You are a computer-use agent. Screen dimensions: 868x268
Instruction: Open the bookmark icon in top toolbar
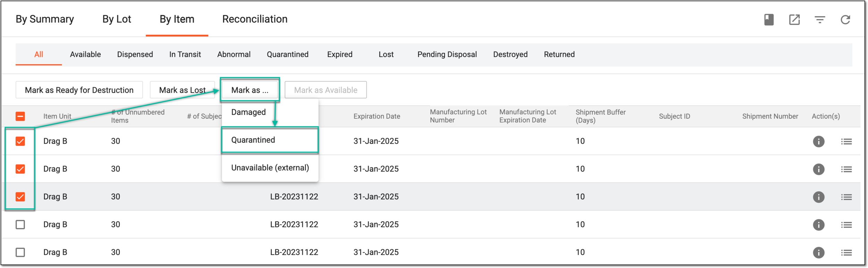(769, 19)
